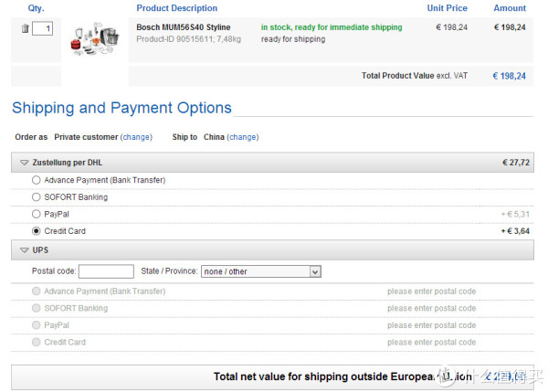Select DHL SOFORT Banking radio button
548x392 pixels.
pos(36,197)
